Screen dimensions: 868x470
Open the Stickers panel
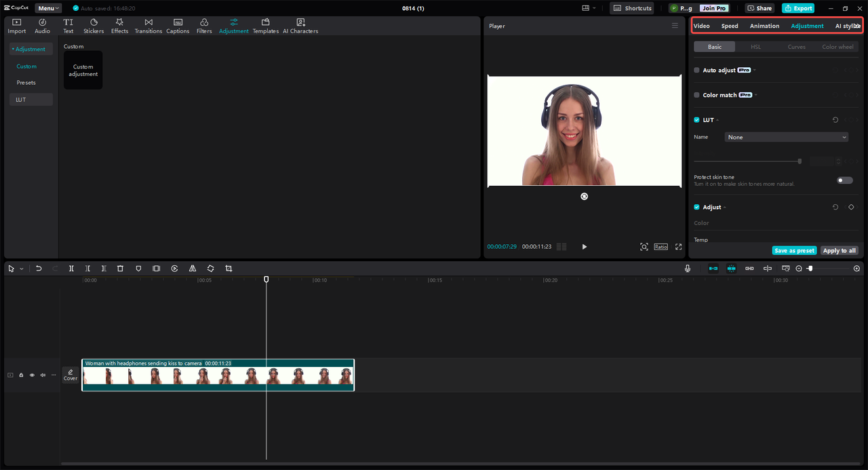[94, 26]
